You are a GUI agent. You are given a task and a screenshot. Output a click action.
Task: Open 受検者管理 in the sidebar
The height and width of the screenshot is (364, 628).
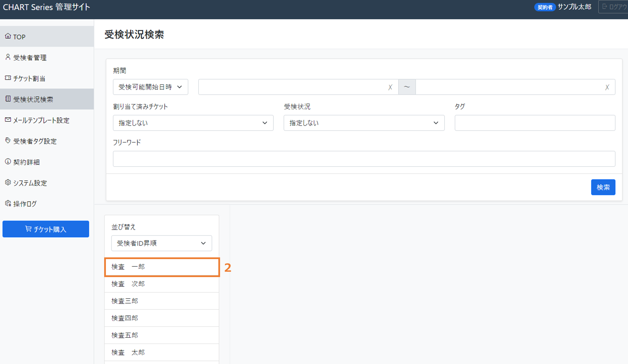[x=47, y=57]
